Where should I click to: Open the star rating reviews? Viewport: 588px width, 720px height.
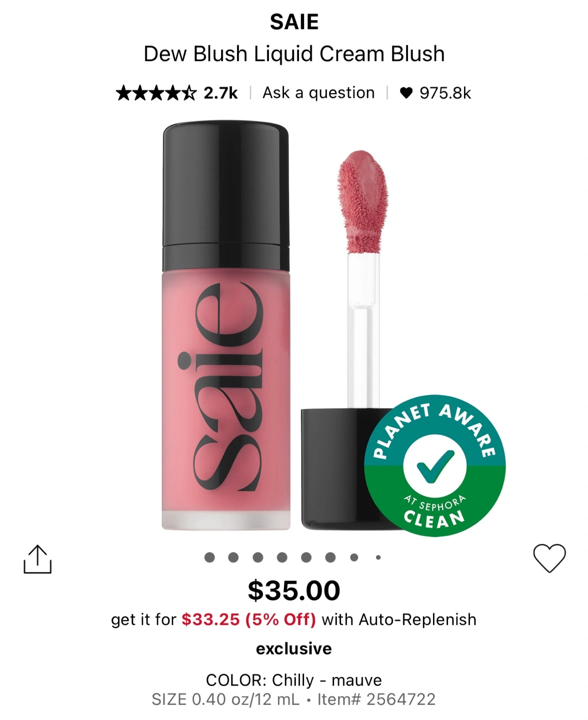click(156, 93)
